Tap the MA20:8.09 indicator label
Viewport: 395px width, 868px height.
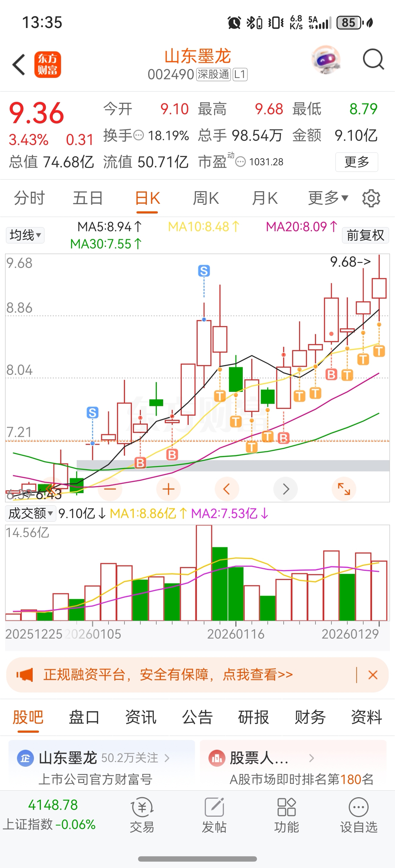302,227
